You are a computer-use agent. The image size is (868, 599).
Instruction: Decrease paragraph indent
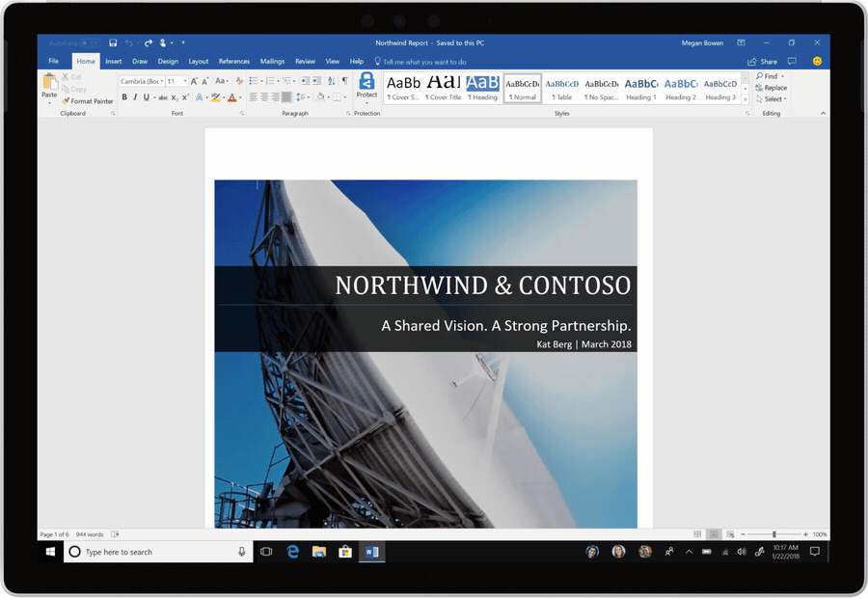pyautogui.click(x=306, y=81)
